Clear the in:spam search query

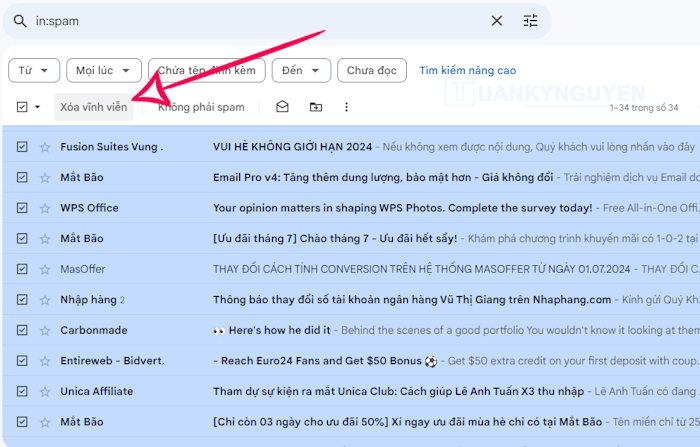[496, 21]
